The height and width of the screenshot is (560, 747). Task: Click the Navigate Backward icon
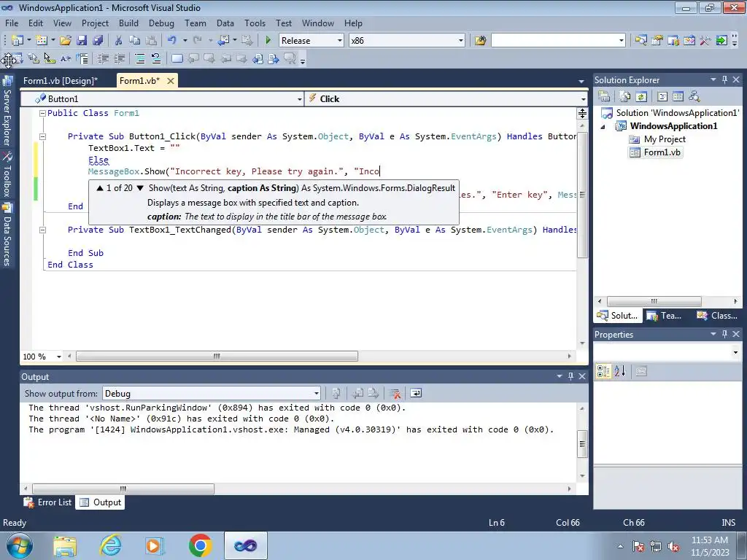[x=223, y=41]
